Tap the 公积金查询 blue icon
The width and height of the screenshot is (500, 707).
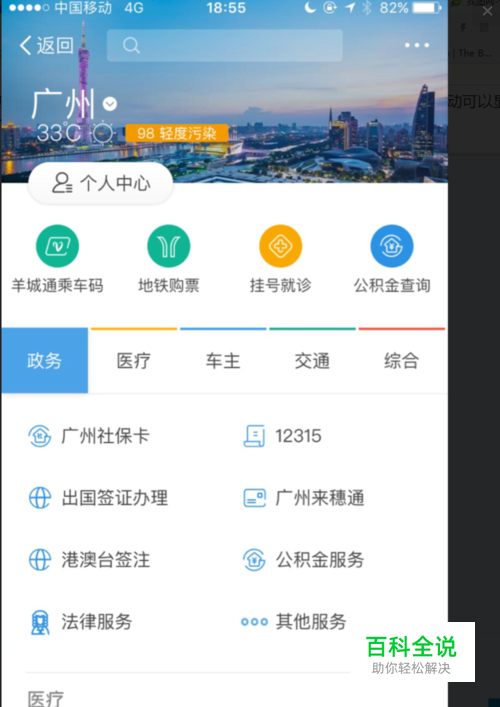(392, 246)
